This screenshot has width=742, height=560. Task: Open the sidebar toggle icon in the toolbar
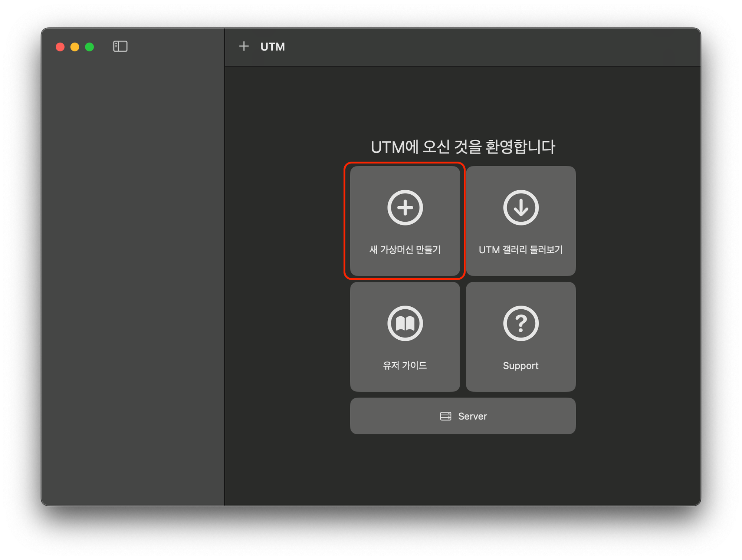pos(121,47)
